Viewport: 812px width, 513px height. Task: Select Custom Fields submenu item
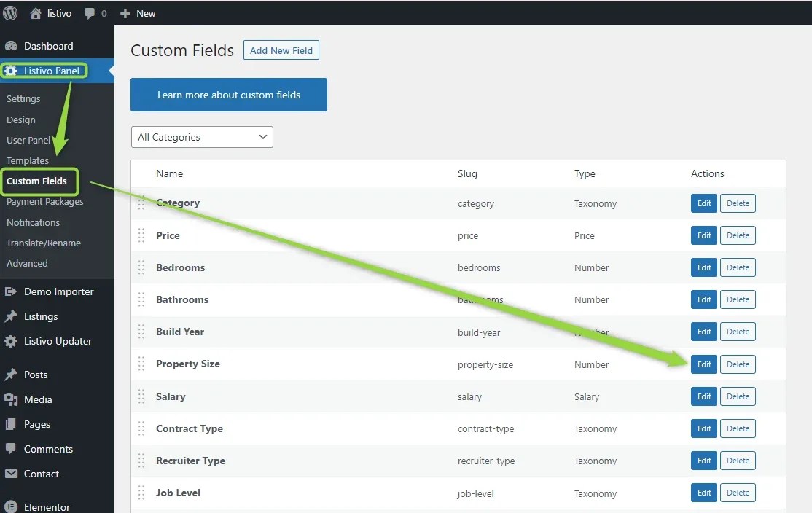pyautogui.click(x=36, y=181)
